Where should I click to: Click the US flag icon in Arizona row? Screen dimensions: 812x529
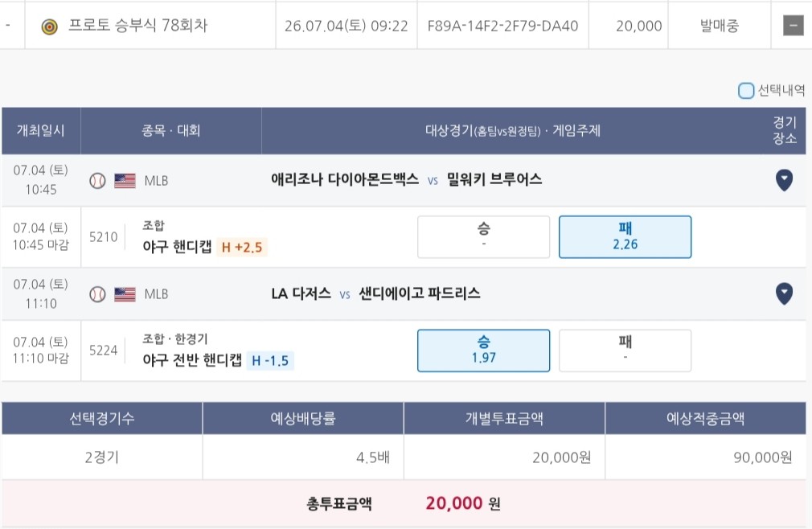(x=125, y=181)
